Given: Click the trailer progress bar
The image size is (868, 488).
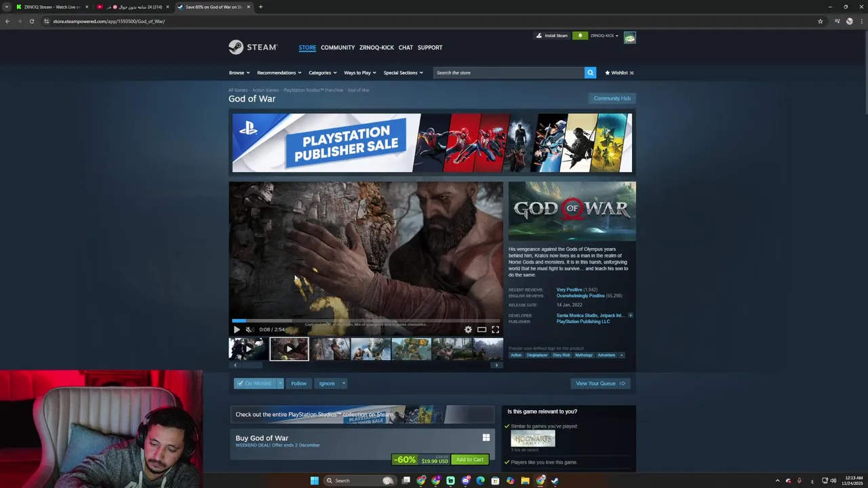Looking at the screenshot, I should pos(366,321).
